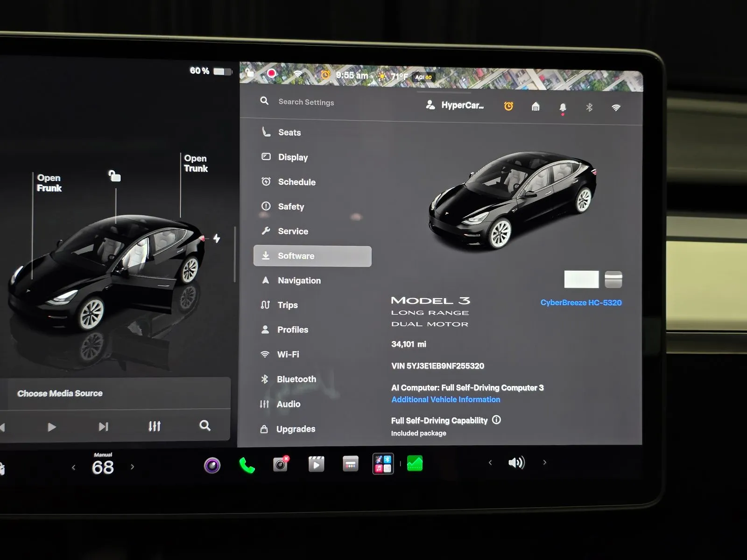Launch the Theater video player app
The width and height of the screenshot is (747, 560).
[316, 464]
